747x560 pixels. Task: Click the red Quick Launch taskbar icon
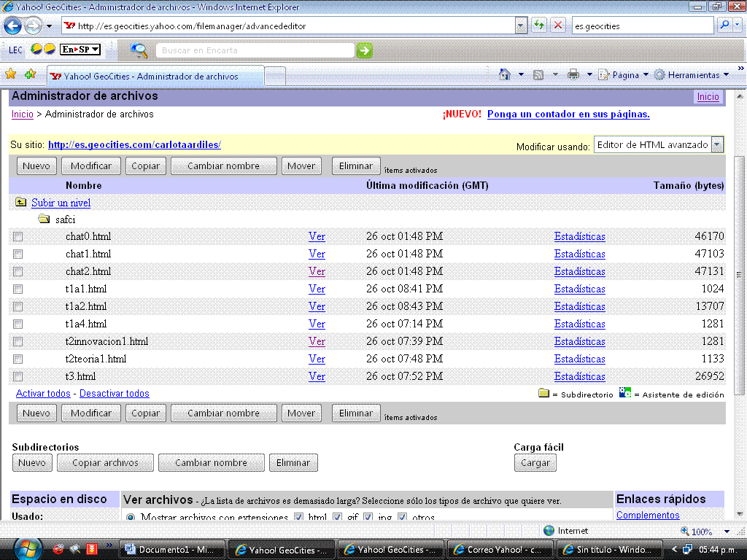tap(91, 549)
